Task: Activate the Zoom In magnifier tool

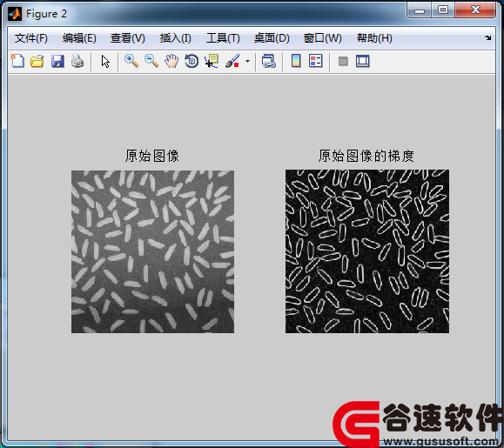Action: coord(131,61)
